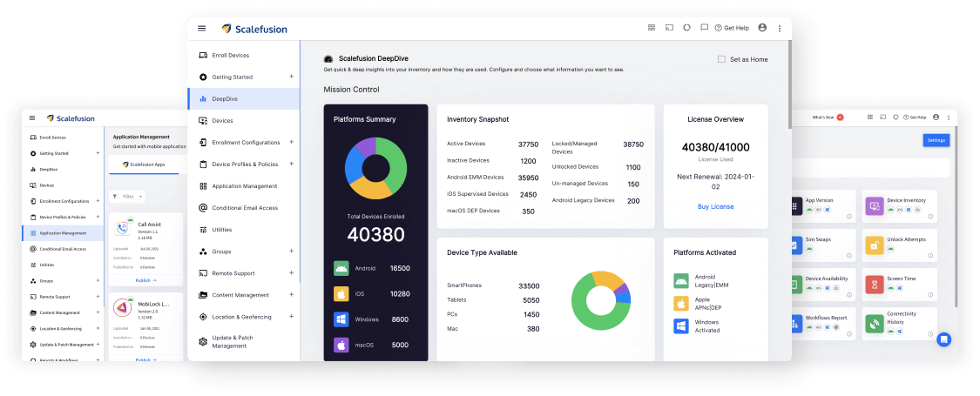Open the Sim Swaps report card
This screenshot has height=396, width=980.
[x=823, y=245]
